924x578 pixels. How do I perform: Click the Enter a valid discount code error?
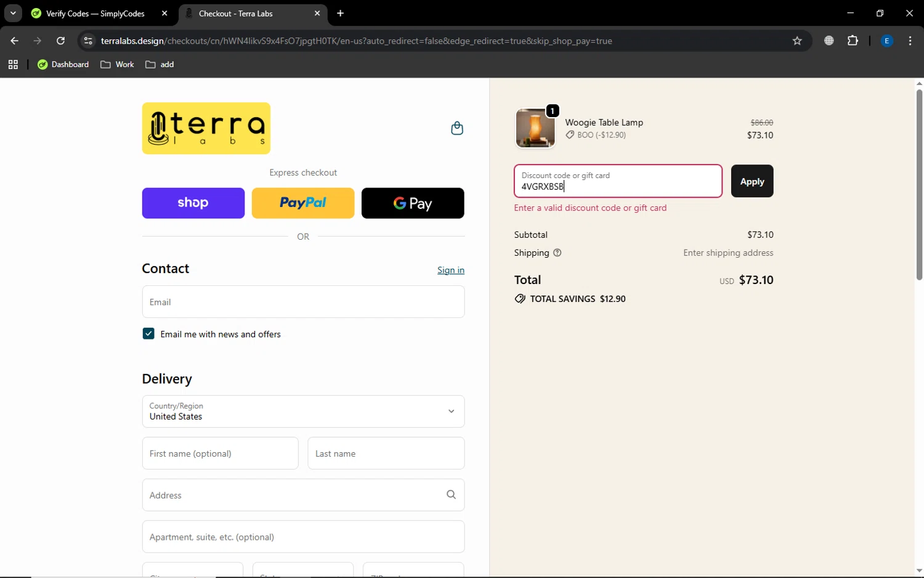pos(590,208)
